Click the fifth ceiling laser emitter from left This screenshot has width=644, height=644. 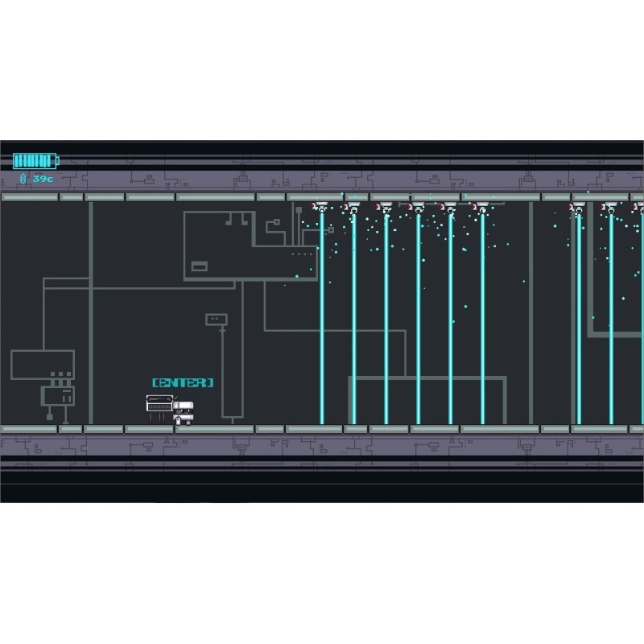click(450, 208)
